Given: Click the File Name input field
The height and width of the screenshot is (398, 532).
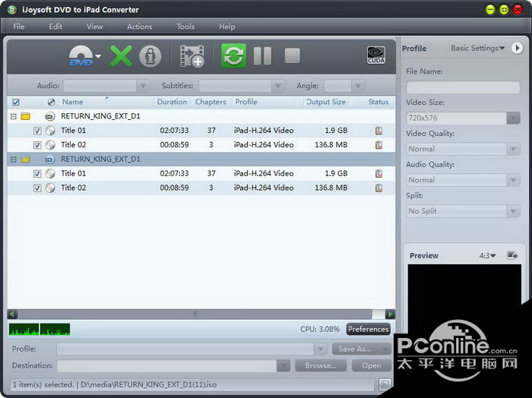Looking at the screenshot, I should (463, 87).
